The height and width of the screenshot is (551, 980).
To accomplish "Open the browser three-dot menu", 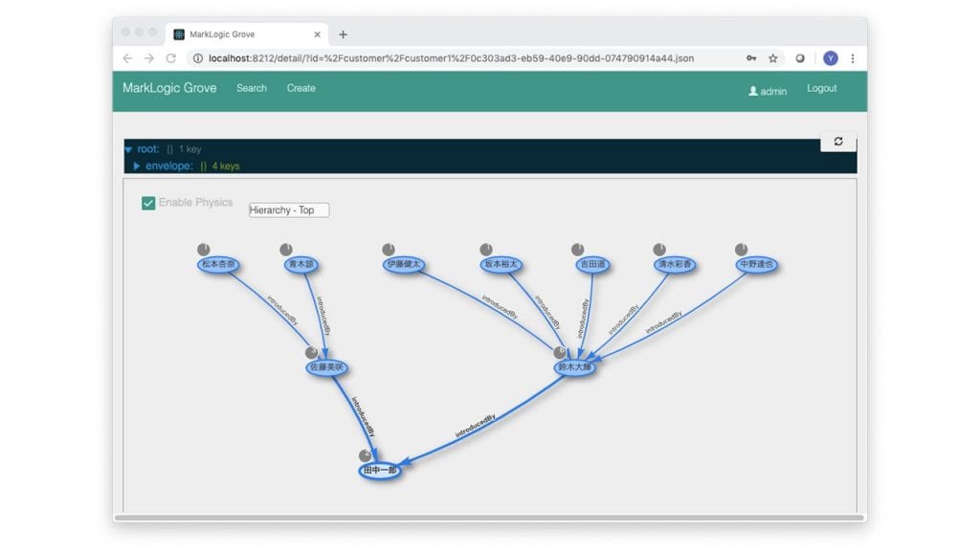I will click(852, 58).
